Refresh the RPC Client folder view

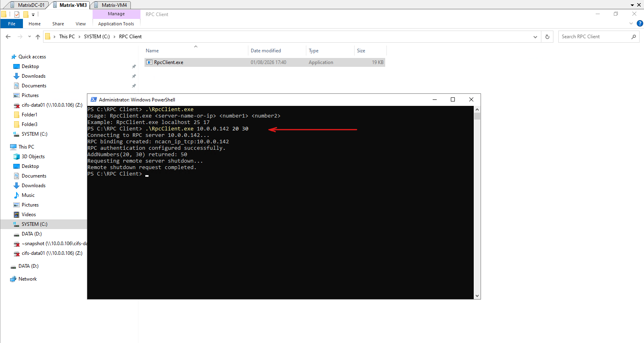tap(547, 37)
